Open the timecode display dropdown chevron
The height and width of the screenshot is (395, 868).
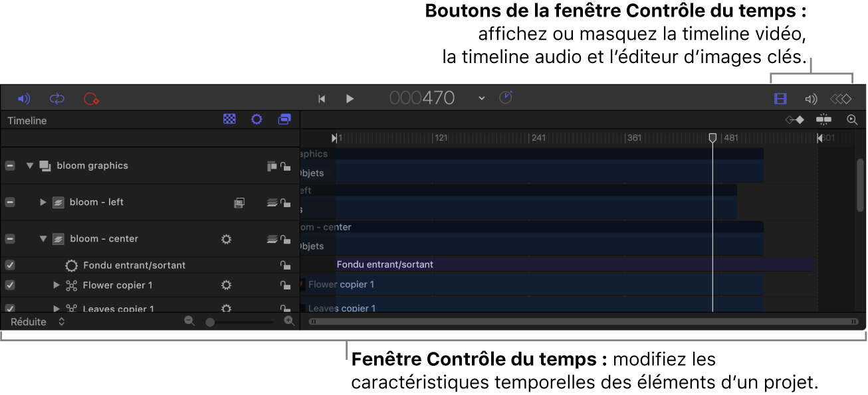pyautogui.click(x=481, y=98)
